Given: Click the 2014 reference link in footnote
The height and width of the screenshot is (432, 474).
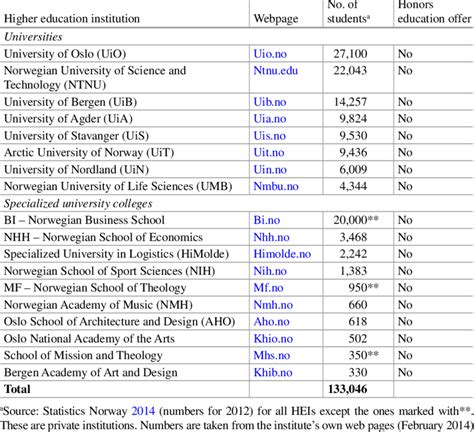Looking at the screenshot, I should (x=143, y=411).
